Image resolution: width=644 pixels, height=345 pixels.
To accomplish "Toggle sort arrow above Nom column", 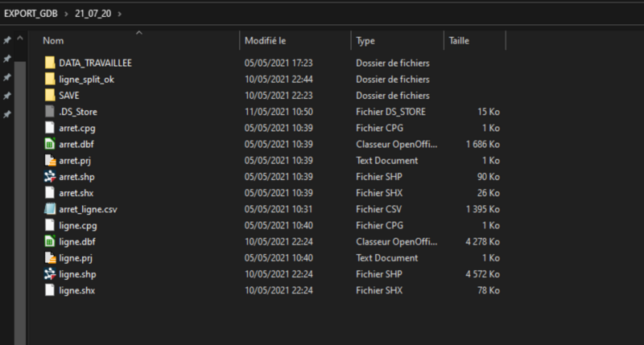I will click(x=138, y=33).
